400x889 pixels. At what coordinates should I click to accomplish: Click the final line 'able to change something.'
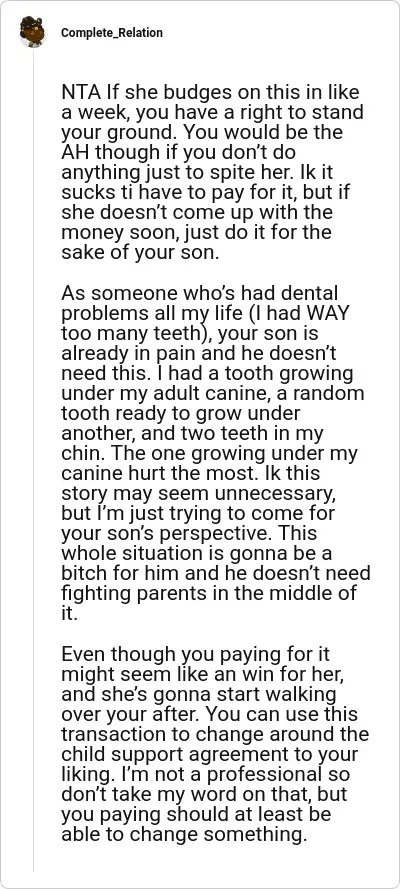pos(184,834)
